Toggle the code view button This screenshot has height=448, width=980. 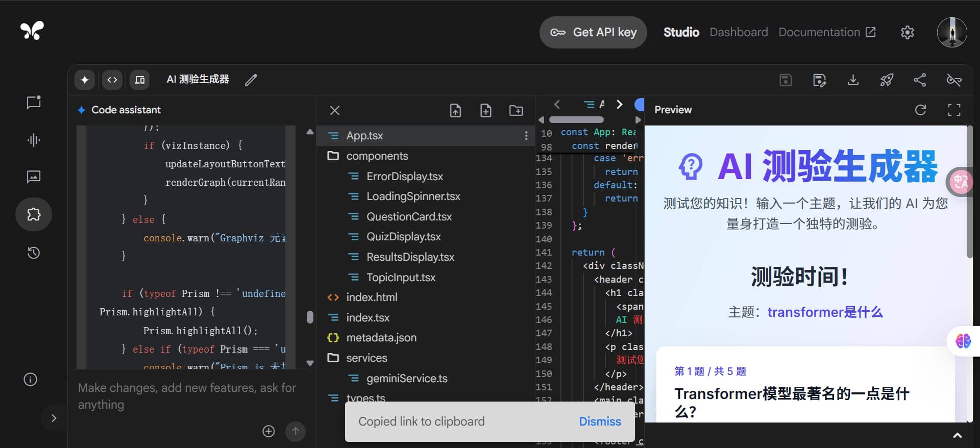[x=112, y=80]
